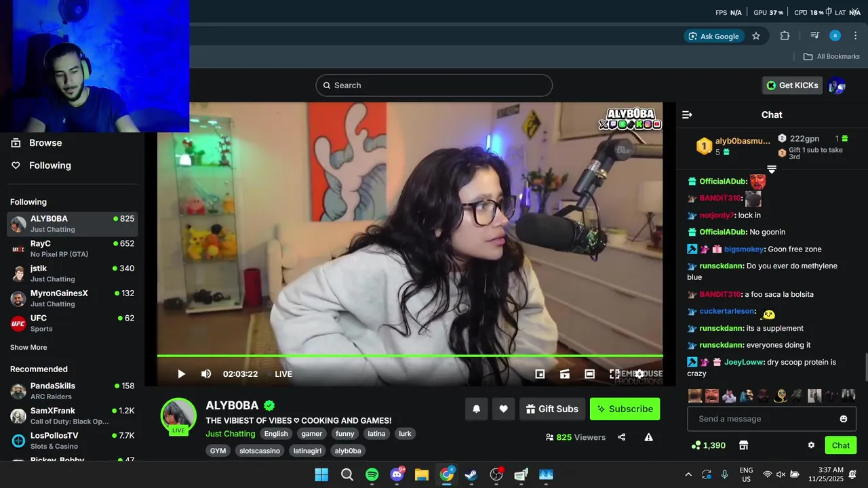
Task: Open RayC channel from Following list
Action: pos(73,249)
